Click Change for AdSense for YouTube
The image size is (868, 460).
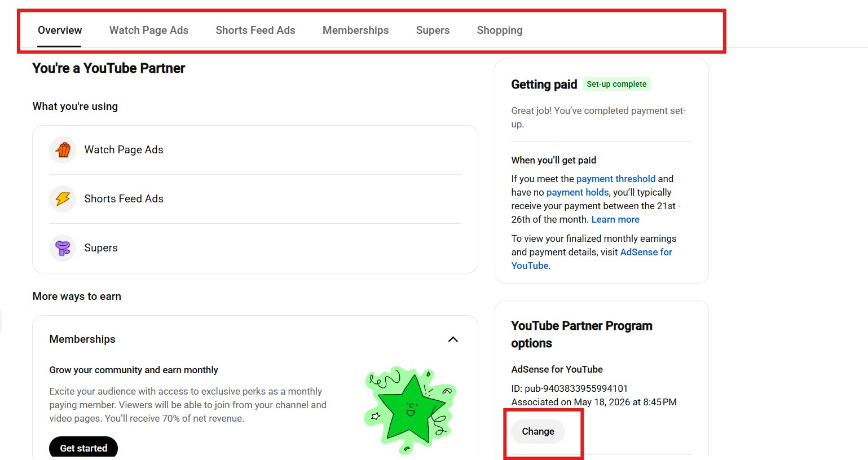(538, 431)
